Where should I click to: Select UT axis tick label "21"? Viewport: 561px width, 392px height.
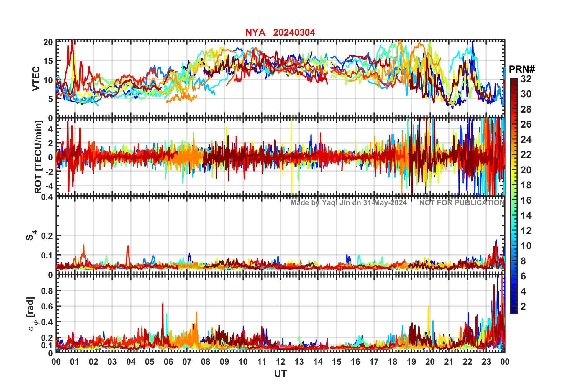(449, 362)
